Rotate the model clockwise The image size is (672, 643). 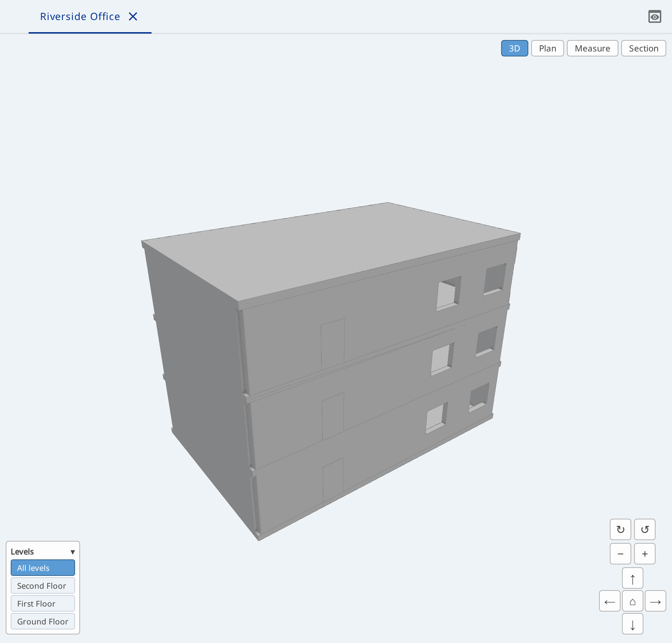(620, 529)
